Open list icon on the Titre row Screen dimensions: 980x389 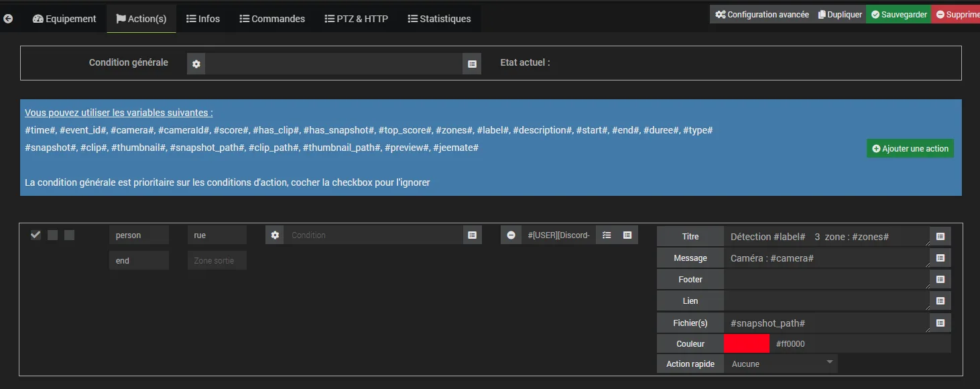pos(940,236)
